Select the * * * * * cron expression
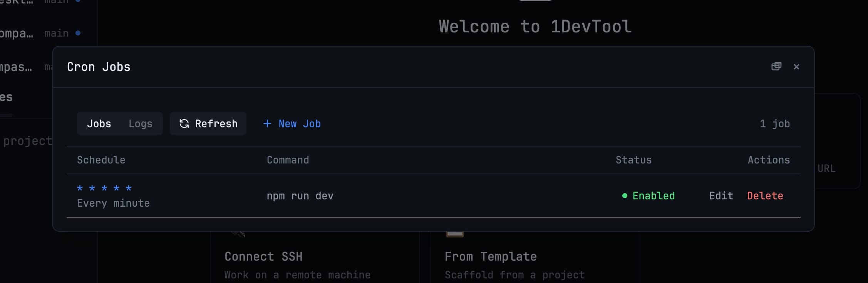 point(104,188)
